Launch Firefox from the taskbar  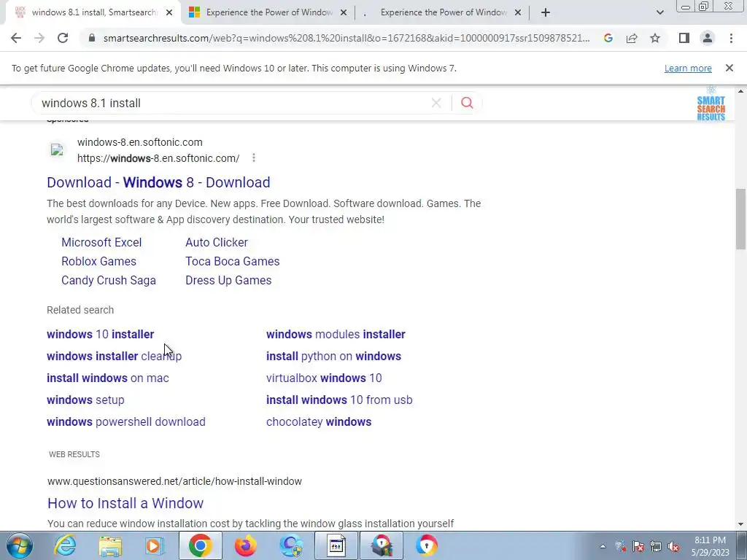point(245,545)
